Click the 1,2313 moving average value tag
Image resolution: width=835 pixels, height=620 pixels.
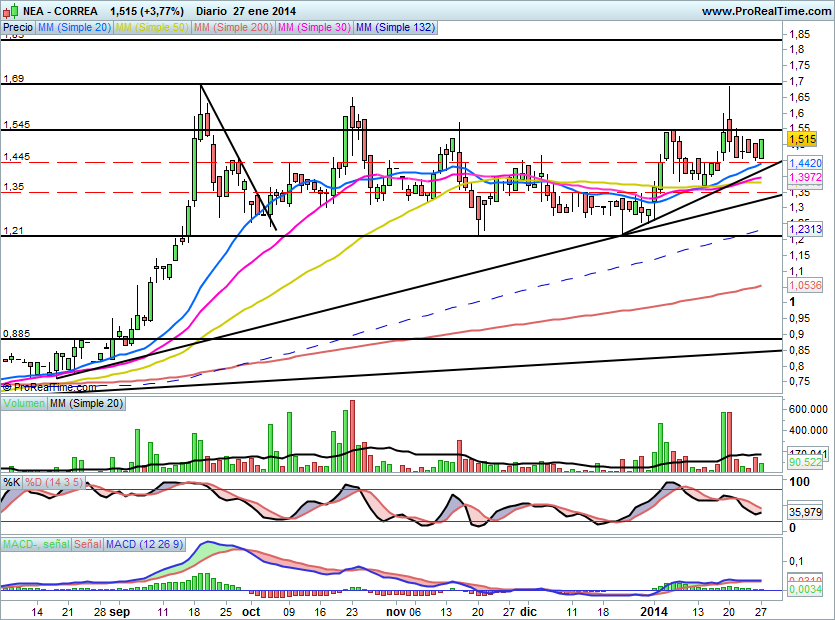805,229
